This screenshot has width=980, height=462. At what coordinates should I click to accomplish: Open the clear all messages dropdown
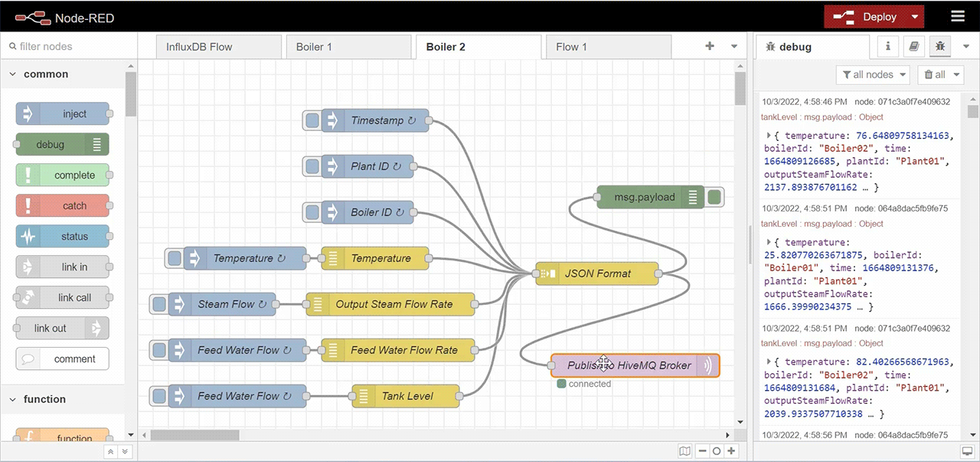coord(941,74)
